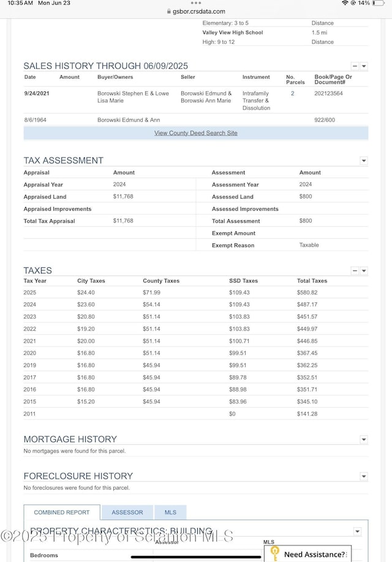The width and height of the screenshot is (392, 562).
Task: Click View County Deed Search Site link
Action: [x=196, y=133]
